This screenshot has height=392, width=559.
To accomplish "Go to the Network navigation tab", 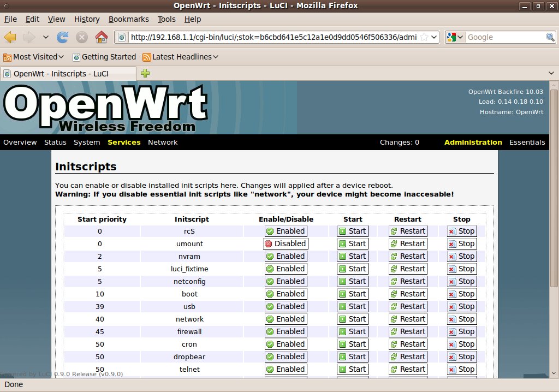I will click(163, 142).
